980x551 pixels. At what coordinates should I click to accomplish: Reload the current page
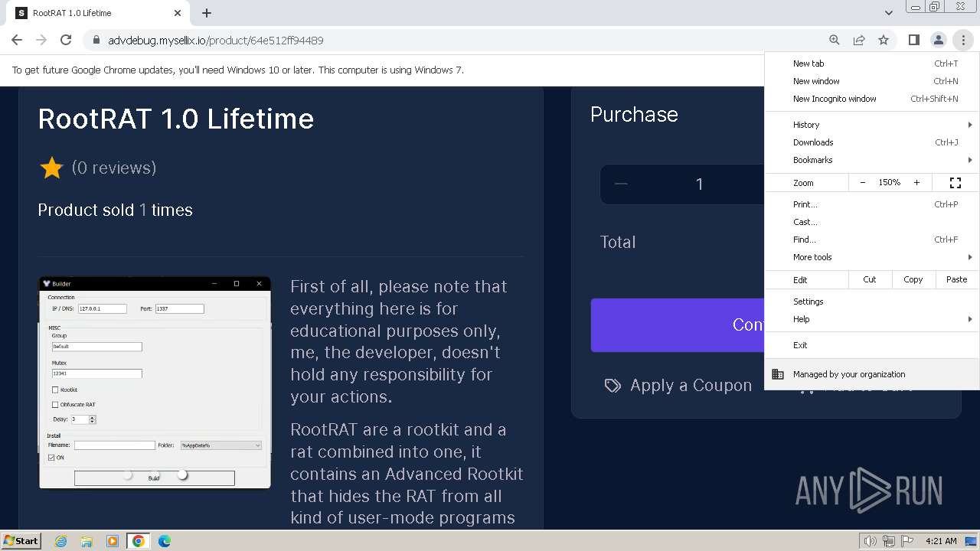tap(66, 40)
